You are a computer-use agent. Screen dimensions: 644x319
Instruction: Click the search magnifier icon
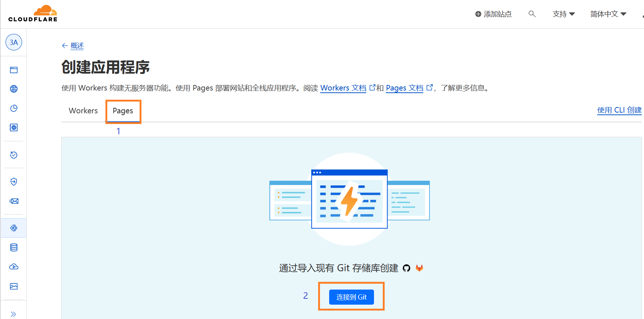point(532,14)
